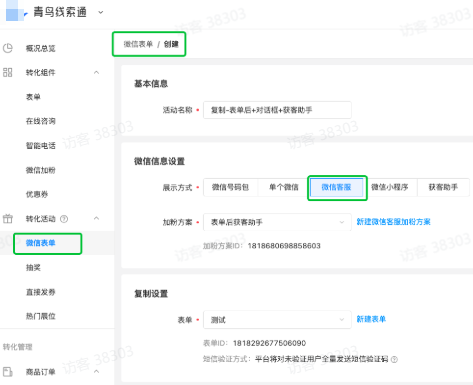Open the 商品订单 sidebar item
The image size is (473, 385).
coord(41,372)
